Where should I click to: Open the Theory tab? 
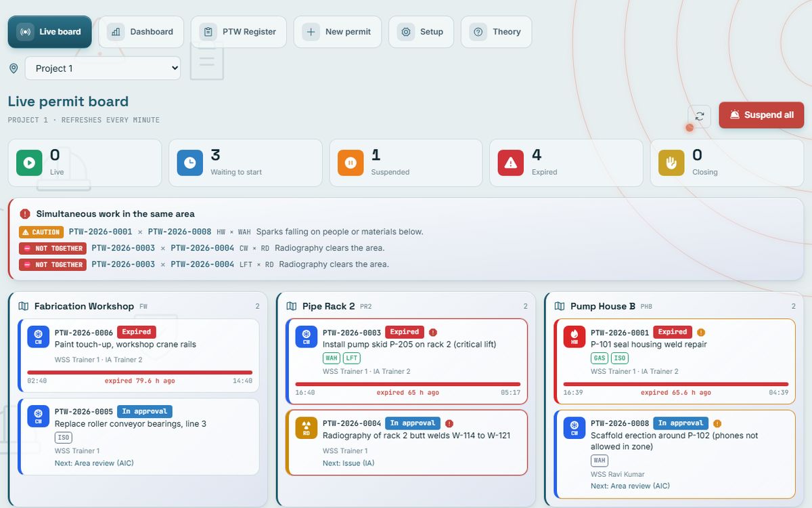(496, 32)
